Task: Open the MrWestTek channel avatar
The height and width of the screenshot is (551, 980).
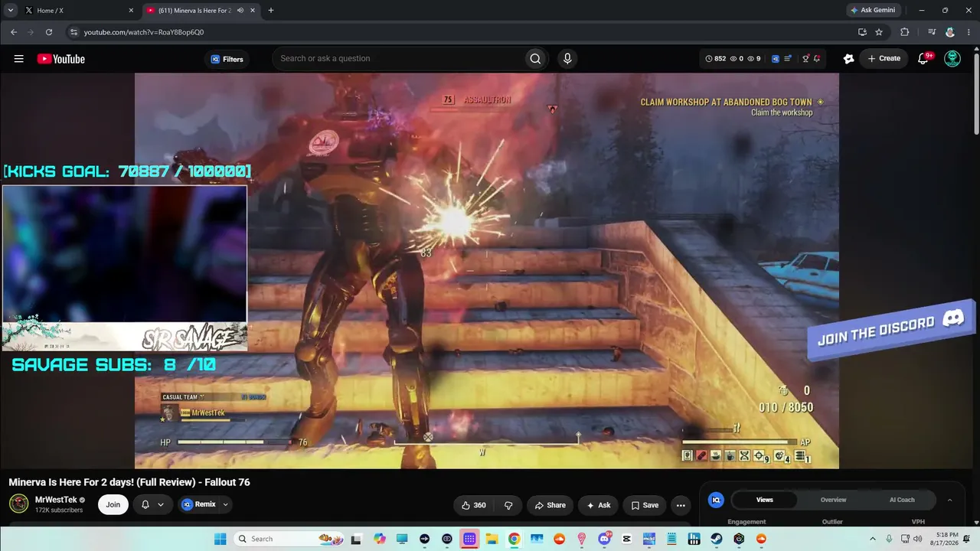Action: point(19,504)
